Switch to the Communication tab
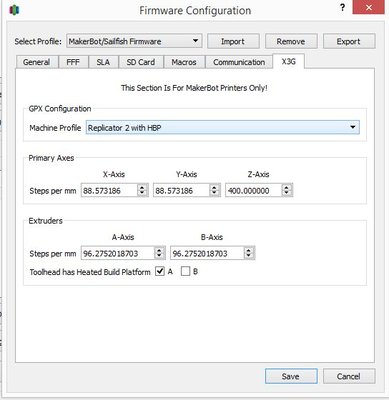This screenshot has width=389, height=400. click(239, 62)
